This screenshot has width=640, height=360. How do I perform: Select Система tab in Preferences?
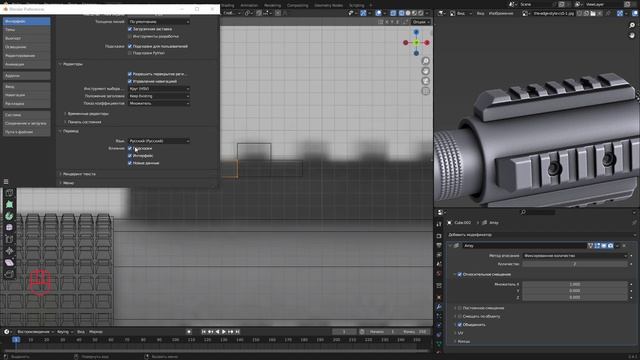27,115
